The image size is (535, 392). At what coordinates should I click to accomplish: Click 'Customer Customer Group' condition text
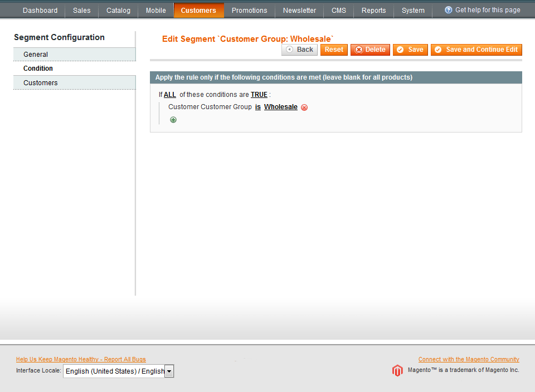coord(210,107)
